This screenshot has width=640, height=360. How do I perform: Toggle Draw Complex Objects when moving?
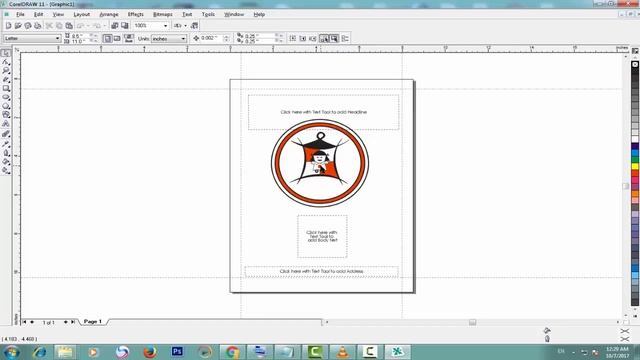pos(324,38)
